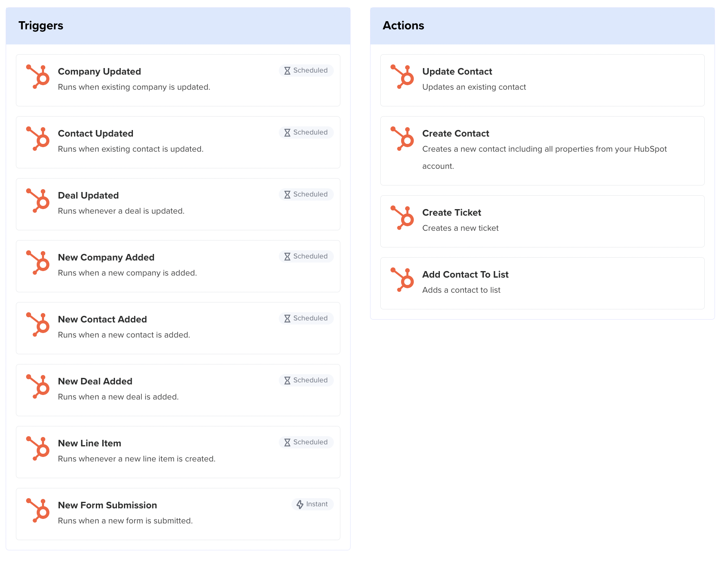Click the Scheduled badge on New Deal Added

(306, 380)
